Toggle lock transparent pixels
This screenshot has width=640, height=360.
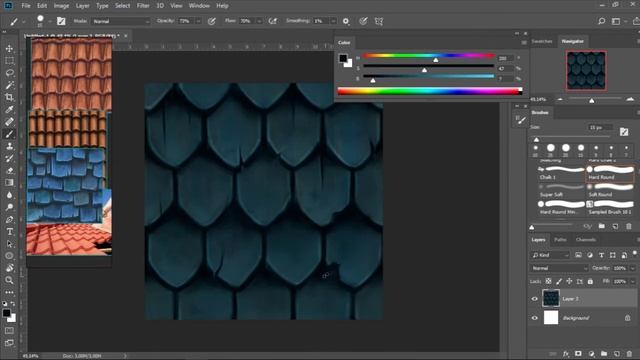pyautogui.click(x=549, y=281)
